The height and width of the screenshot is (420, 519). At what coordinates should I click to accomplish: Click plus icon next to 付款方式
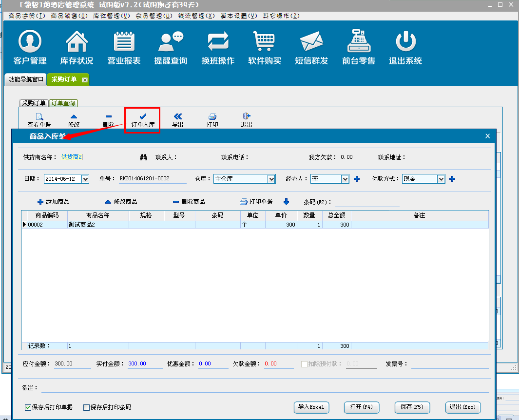point(452,179)
